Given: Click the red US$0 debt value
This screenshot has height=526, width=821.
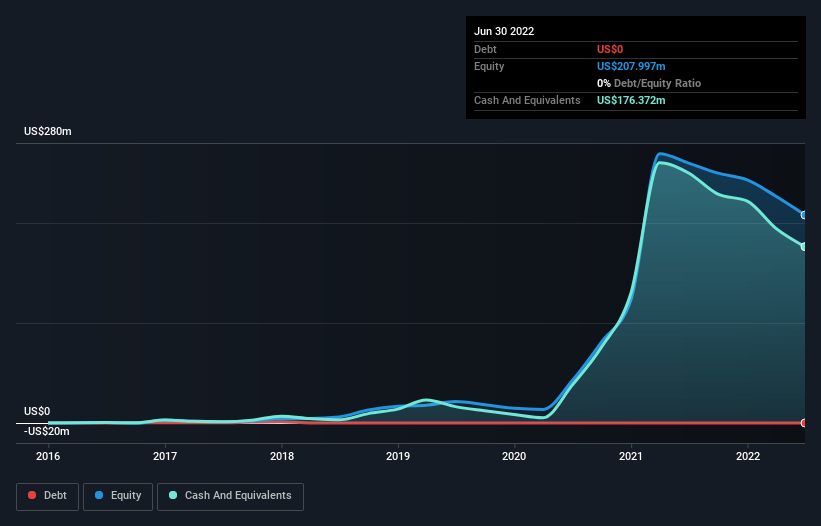Looking at the screenshot, I should click(610, 49).
